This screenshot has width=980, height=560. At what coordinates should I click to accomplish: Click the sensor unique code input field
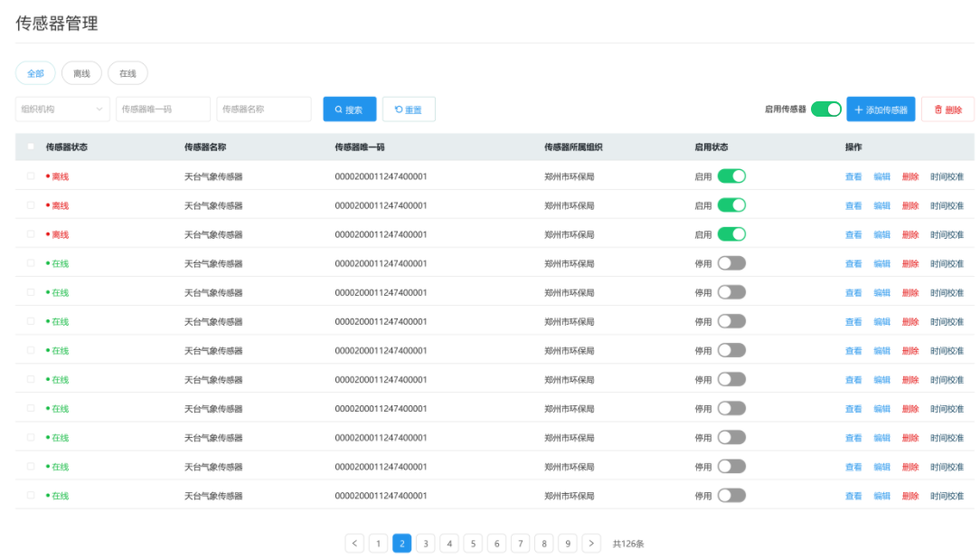pyautogui.click(x=163, y=109)
